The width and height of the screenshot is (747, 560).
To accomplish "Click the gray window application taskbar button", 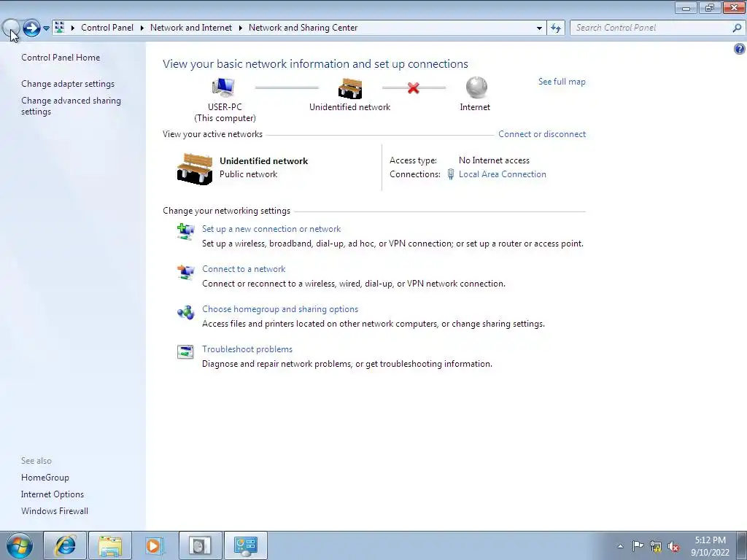I will 200,545.
